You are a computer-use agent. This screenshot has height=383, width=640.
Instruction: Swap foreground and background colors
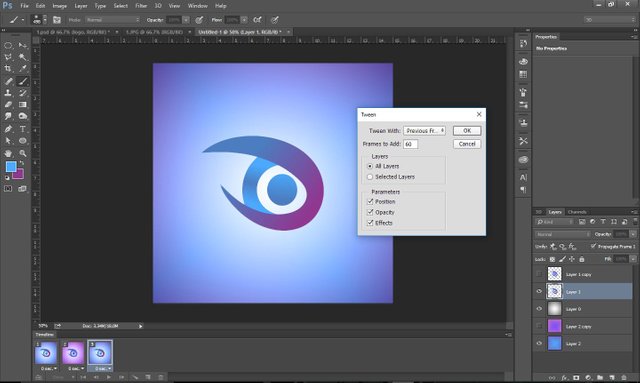[x=22, y=163]
